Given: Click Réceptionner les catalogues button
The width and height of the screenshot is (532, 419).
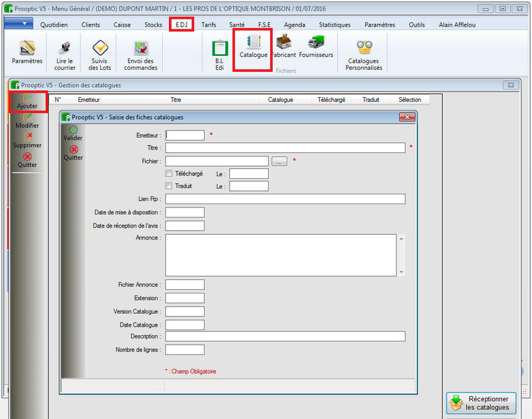Looking at the screenshot, I should click(481, 403).
